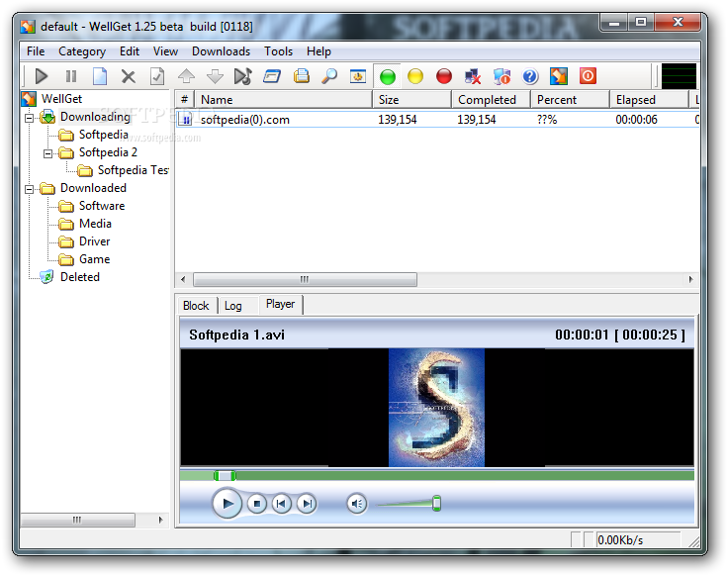Click the checkmark document properties icon

click(157, 76)
